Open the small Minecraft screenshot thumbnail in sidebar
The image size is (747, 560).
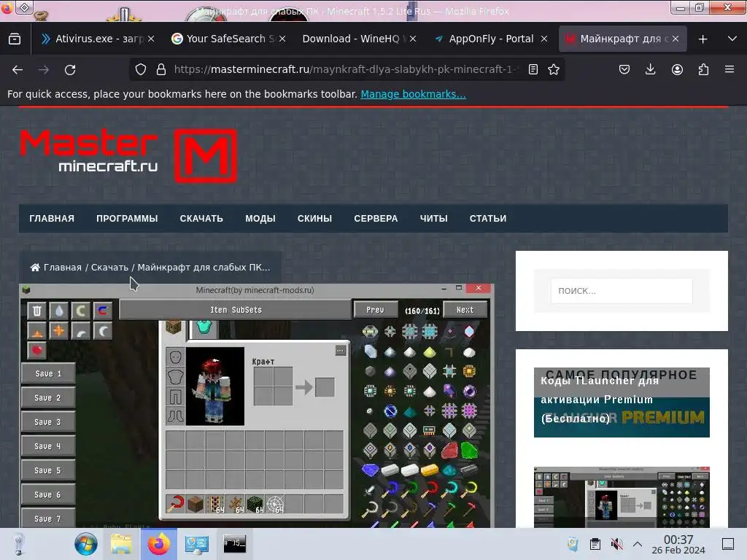coord(622,497)
